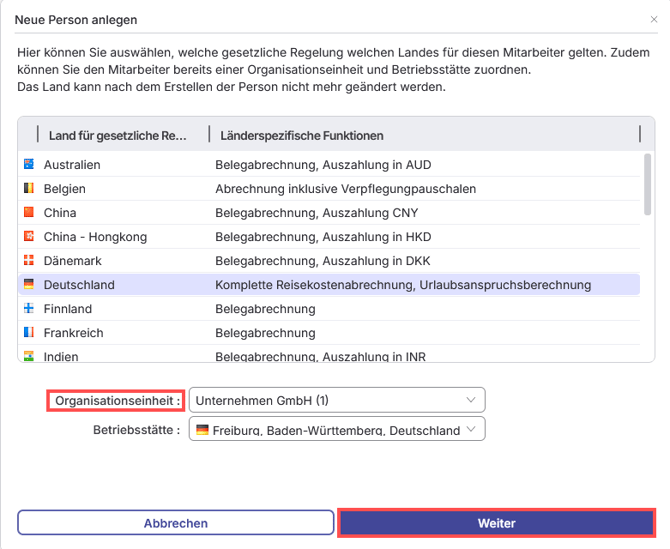Select the Deutschland row in country list

tap(80, 284)
